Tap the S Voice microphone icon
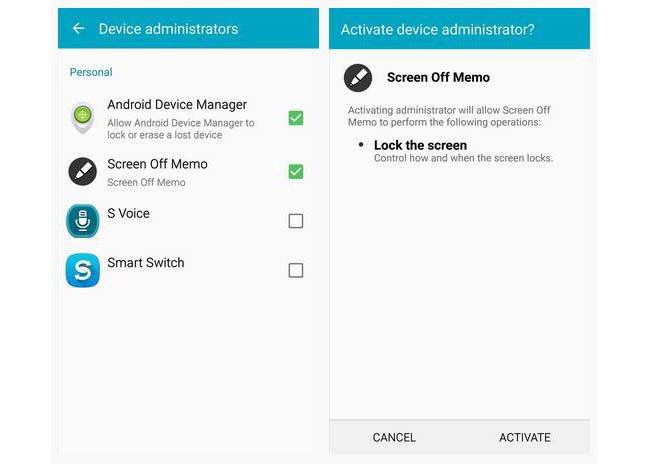Viewport: 650px width, 464px height. pyautogui.click(x=82, y=221)
